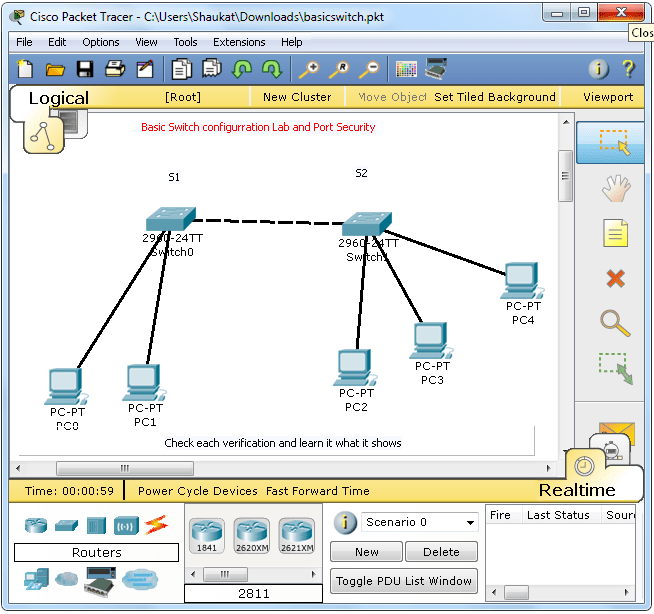This screenshot has width=654, height=614.
Task: Open file using the folder icon
Action: point(55,69)
